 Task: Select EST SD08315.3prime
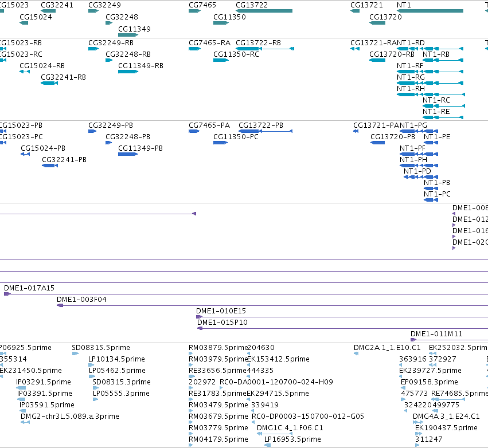(96, 388)
